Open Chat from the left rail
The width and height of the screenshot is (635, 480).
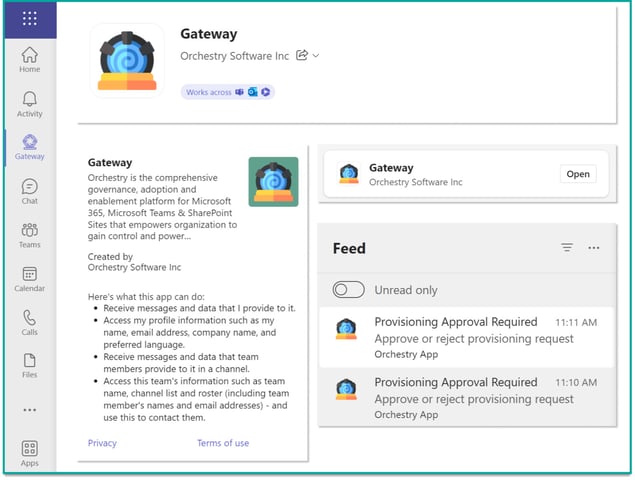click(30, 191)
